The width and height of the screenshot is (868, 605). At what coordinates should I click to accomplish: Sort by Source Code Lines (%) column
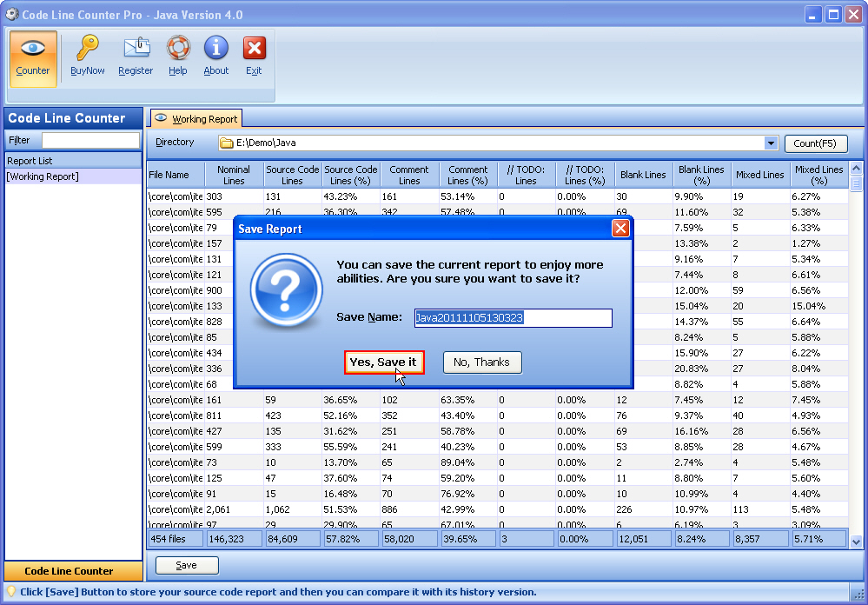(x=350, y=175)
